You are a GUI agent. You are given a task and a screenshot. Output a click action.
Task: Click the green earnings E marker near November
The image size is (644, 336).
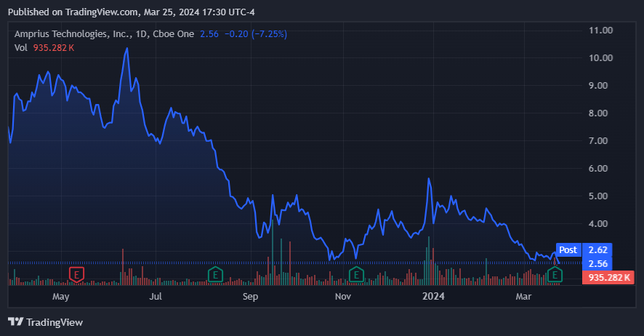tap(356, 274)
